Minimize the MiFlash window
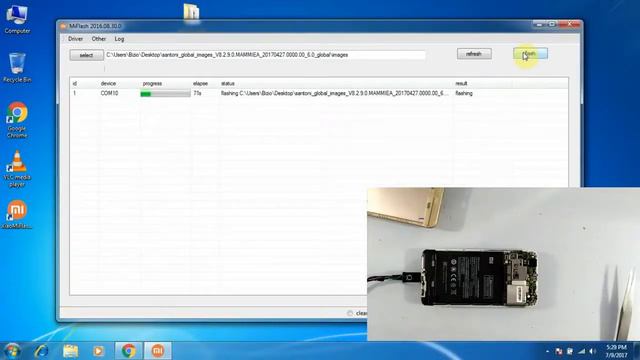Screen dimensions: 640x360 pyautogui.click(x=539, y=24)
